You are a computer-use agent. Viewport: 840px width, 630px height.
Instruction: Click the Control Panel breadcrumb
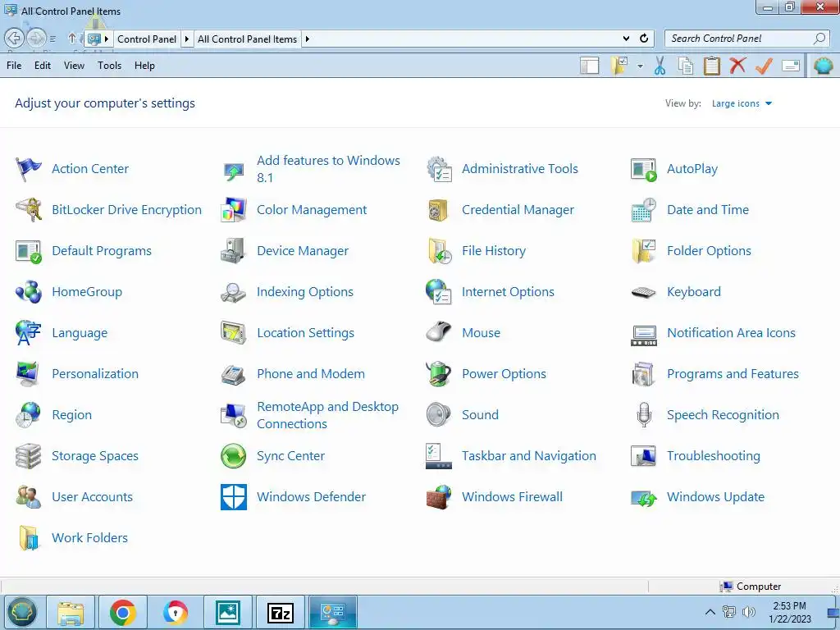pyautogui.click(x=147, y=39)
